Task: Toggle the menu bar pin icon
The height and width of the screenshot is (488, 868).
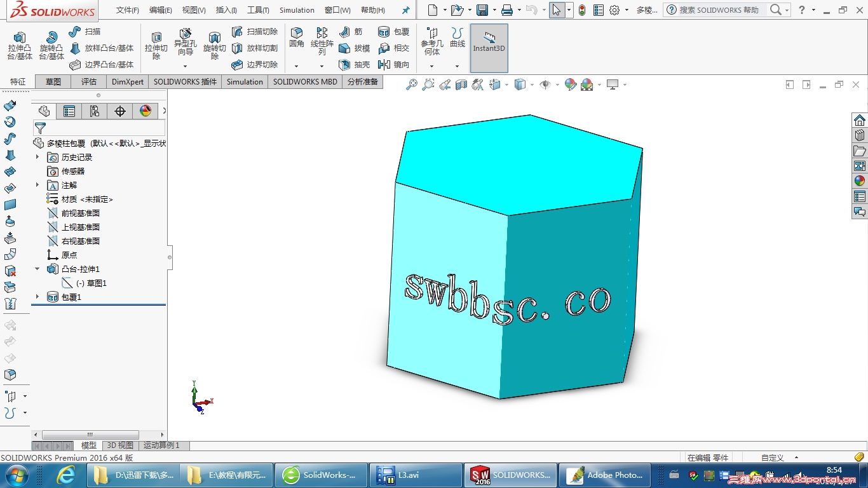Action: tap(406, 10)
